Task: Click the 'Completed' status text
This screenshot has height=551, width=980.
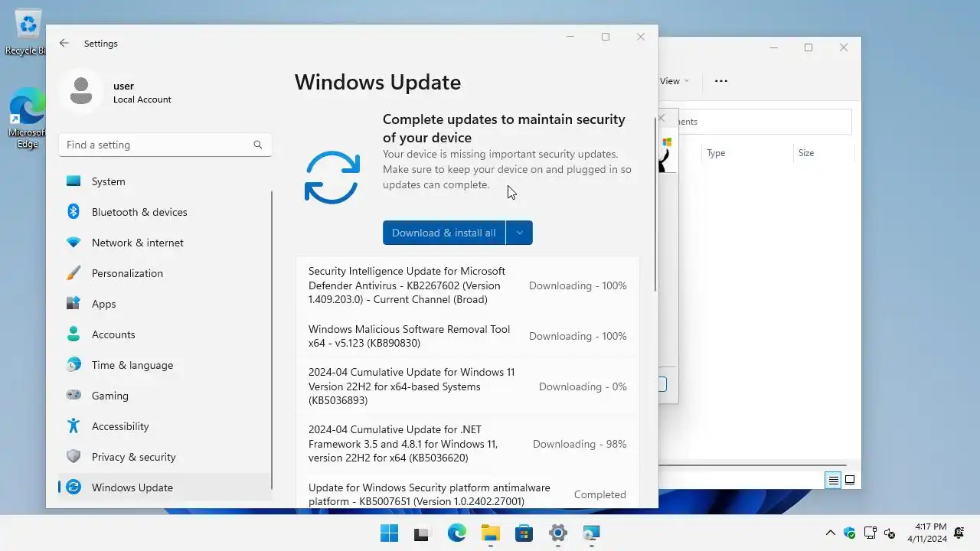Action: pyautogui.click(x=600, y=494)
